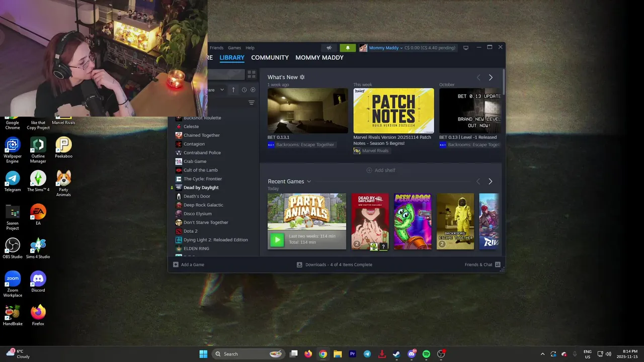Select Buckshot Roulette in library list
This screenshot has height=362, width=644.
[202, 118]
